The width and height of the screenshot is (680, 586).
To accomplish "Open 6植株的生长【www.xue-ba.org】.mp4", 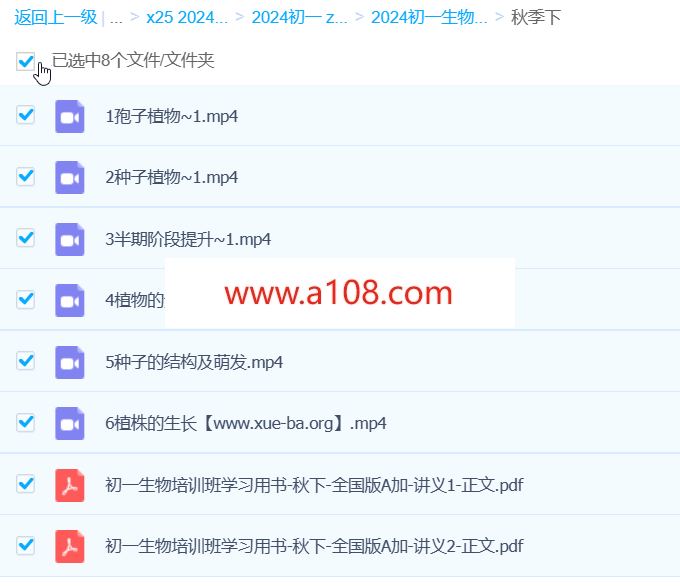I will click(x=246, y=423).
